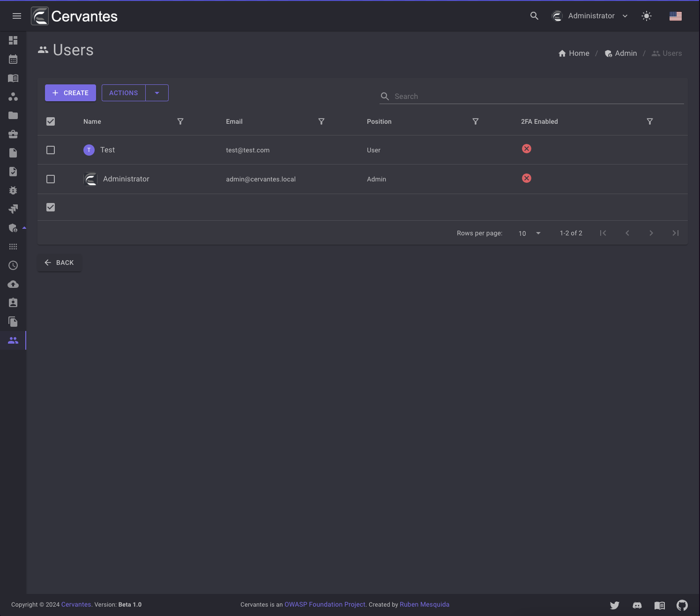700x616 pixels.
Task: Open the Documents file icon in sidebar
Action: click(13, 153)
